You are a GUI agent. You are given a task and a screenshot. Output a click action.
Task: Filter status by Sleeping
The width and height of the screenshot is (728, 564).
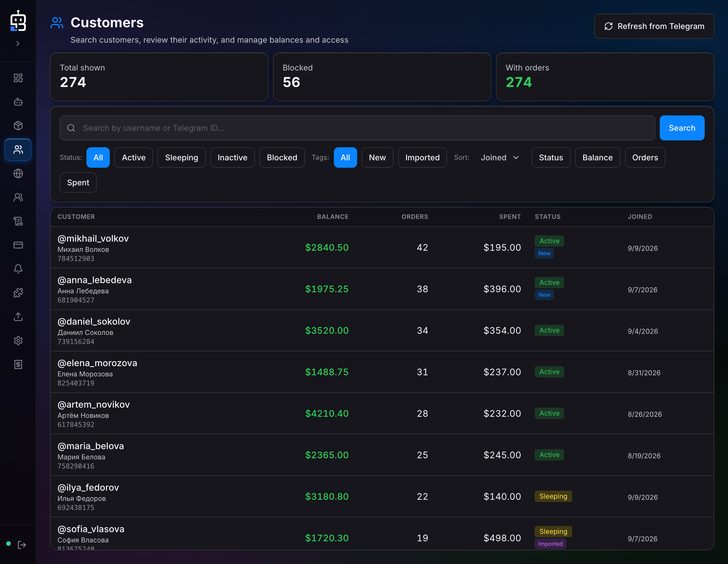(182, 157)
